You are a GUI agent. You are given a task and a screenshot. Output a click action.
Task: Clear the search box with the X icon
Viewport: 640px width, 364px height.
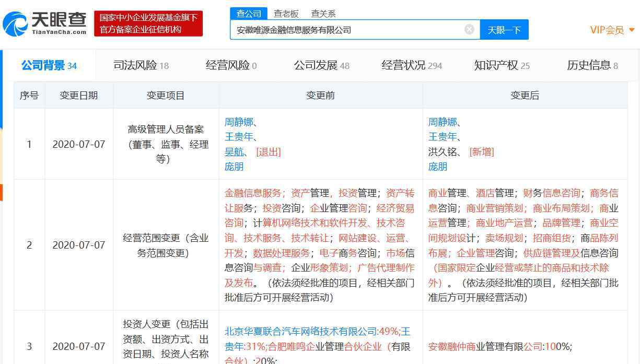(469, 29)
